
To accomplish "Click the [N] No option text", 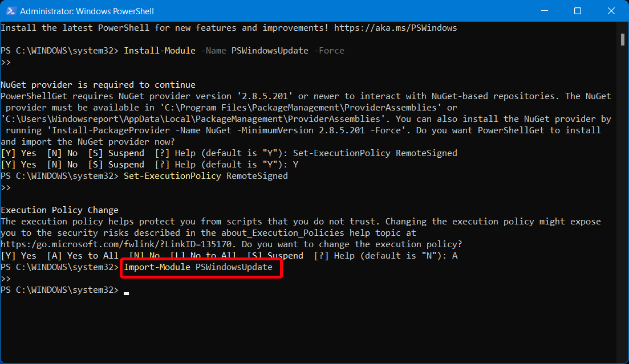I will [x=63, y=153].
